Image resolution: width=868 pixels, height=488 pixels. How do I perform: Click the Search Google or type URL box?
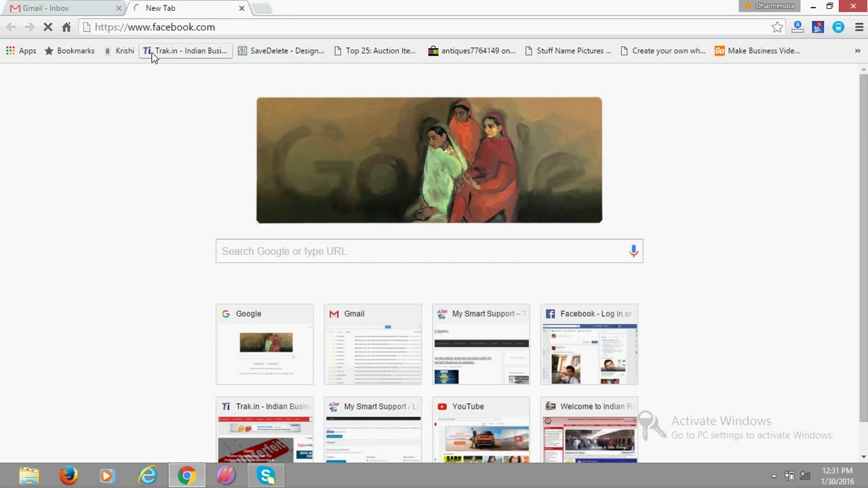point(429,251)
